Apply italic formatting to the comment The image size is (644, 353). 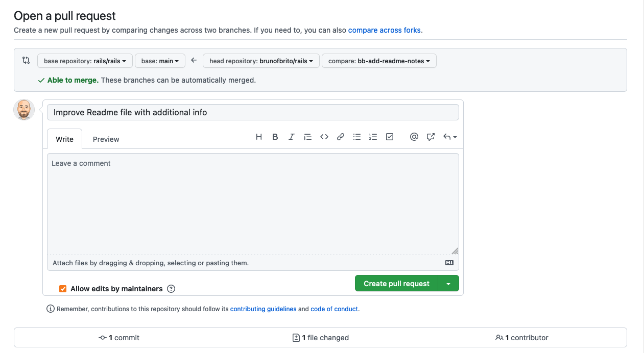coord(291,137)
